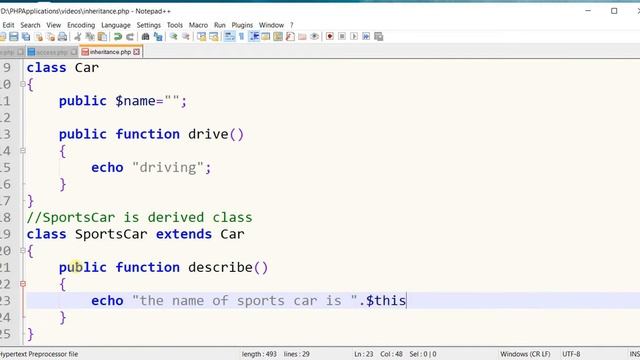
Task: Click the 'public $name="";' code line
Action: point(123,101)
